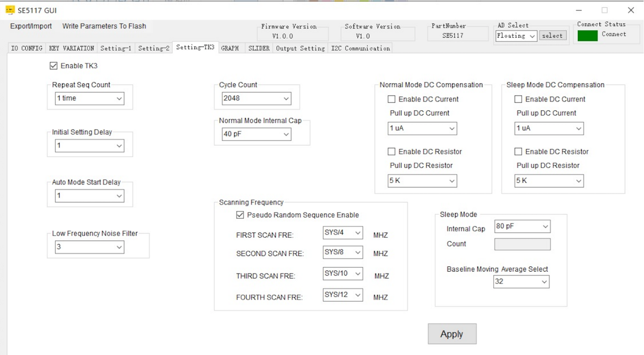Click the select button beside AD Select
Viewport: 644px width, 355px height.
pos(552,36)
